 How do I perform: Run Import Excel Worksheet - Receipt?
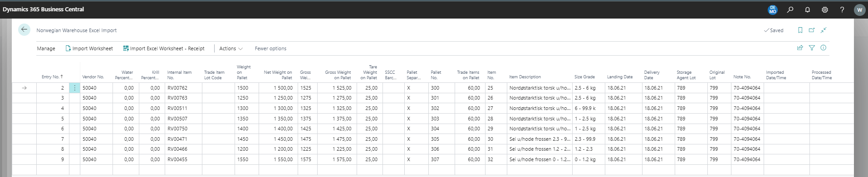(x=163, y=48)
